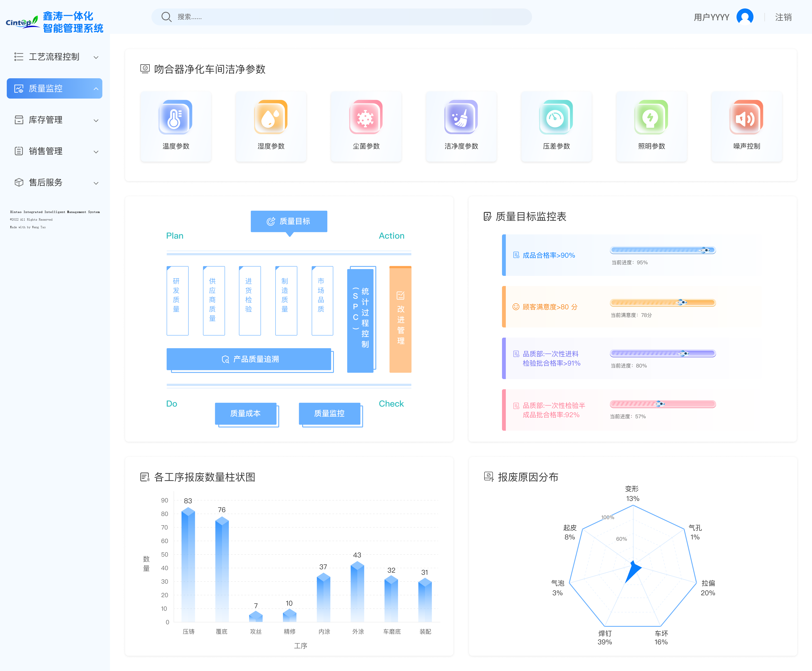The width and height of the screenshot is (812, 671).
Task: Click the 研发质量 column box
Action: pyautogui.click(x=177, y=300)
